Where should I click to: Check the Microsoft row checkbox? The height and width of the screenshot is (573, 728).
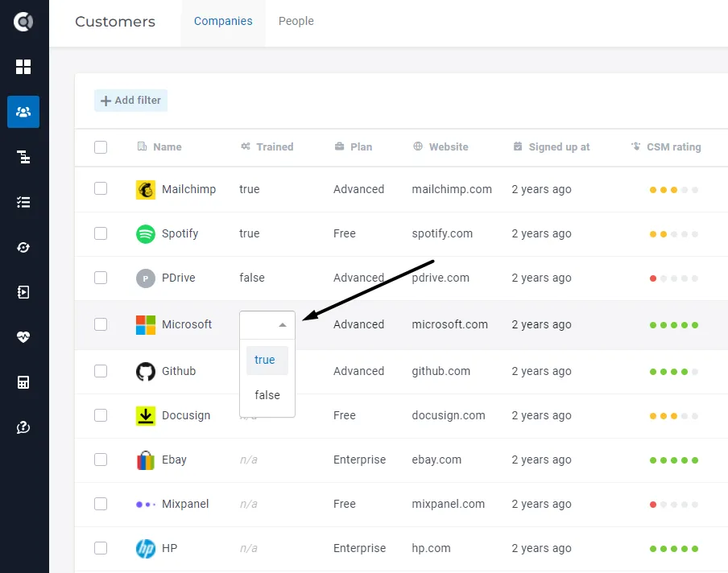[x=101, y=324]
